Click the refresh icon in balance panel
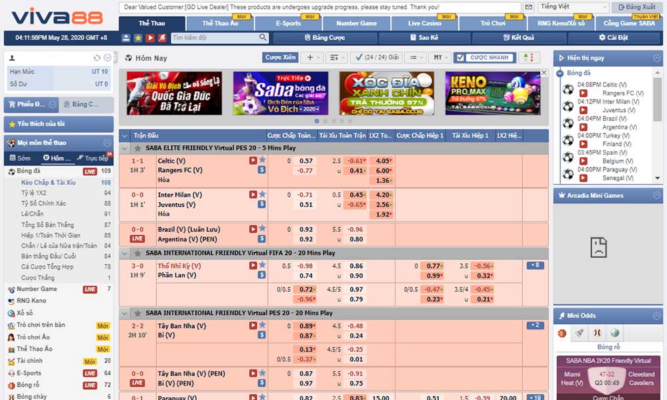 97,57
